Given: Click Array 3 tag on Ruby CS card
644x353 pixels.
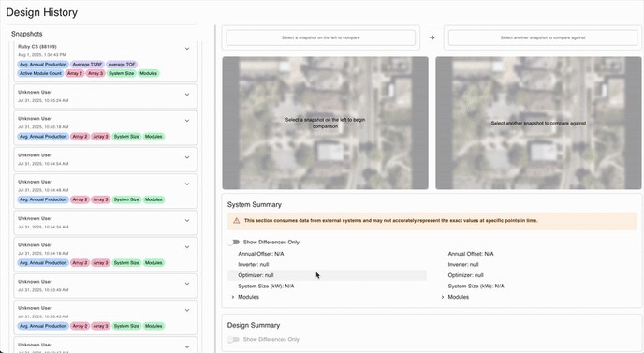Looking at the screenshot, I should pyautogui.click(x=95, y=73).
